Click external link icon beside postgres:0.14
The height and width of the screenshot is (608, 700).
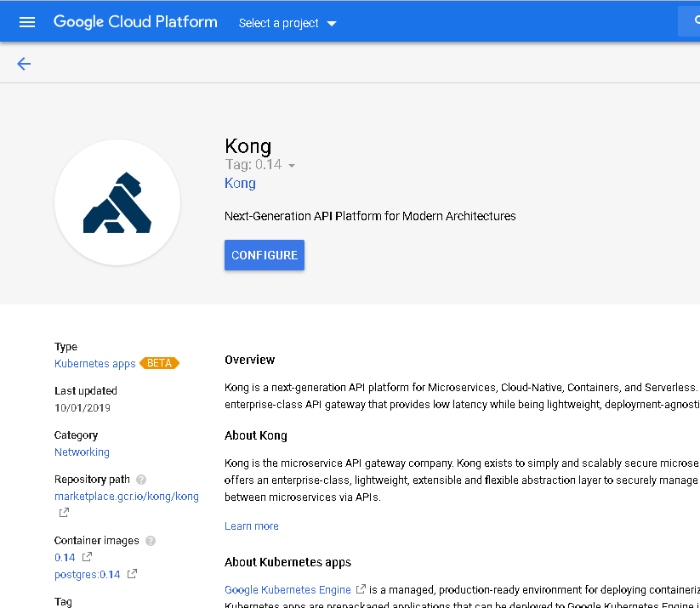tap(132, 574)
